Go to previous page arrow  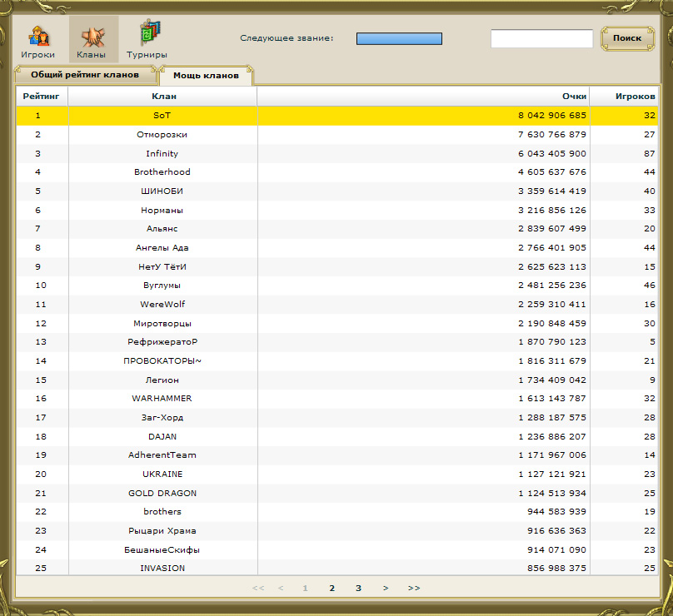(x=281, y=588)
